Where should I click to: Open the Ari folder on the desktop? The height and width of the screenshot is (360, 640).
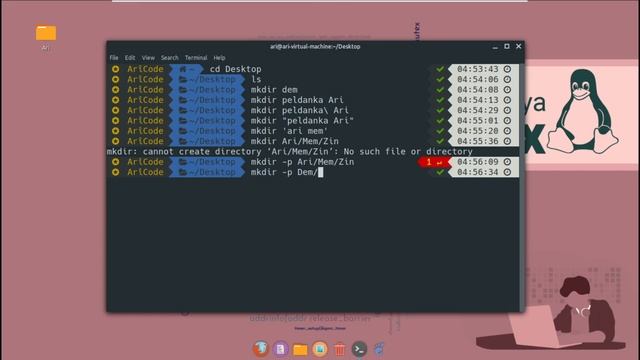click(x=46, y=33)
